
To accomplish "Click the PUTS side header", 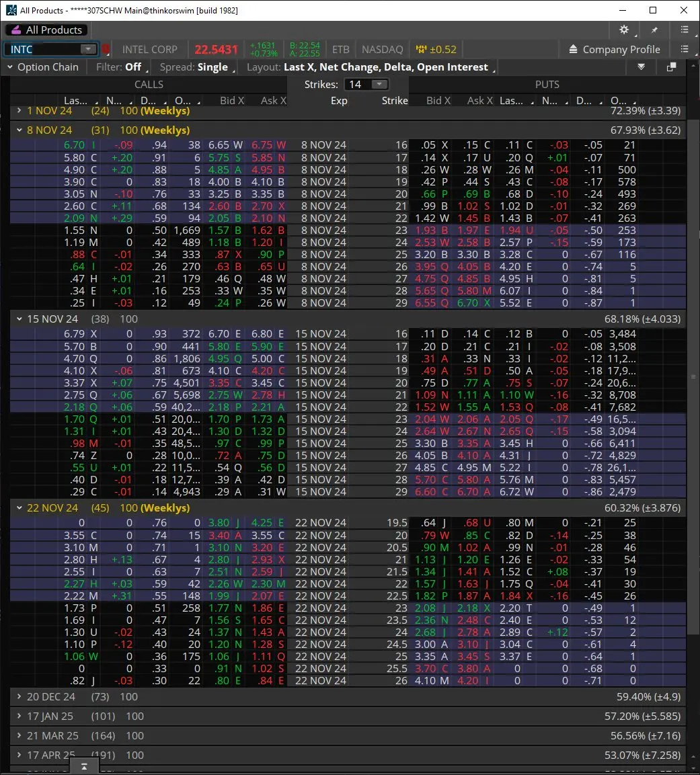I will 547,85.
